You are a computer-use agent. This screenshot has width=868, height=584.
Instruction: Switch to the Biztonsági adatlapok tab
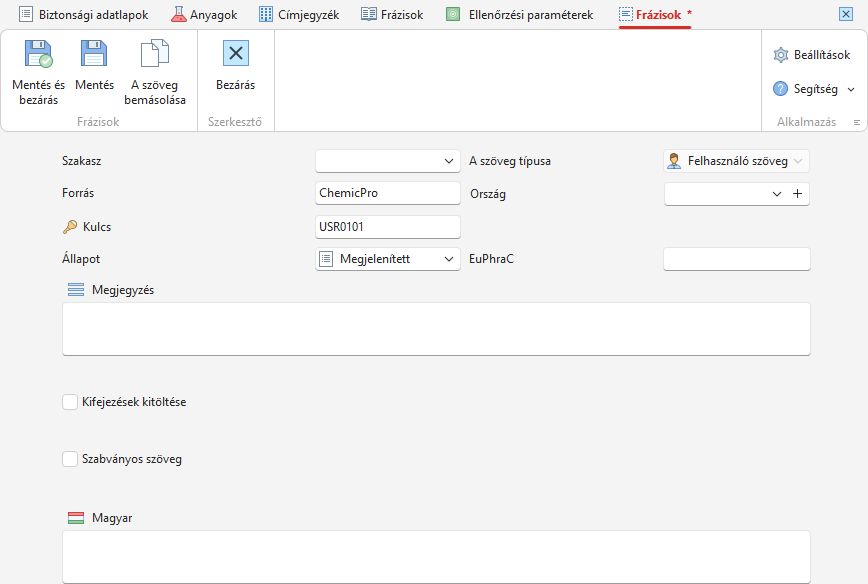tap(84, 15)
